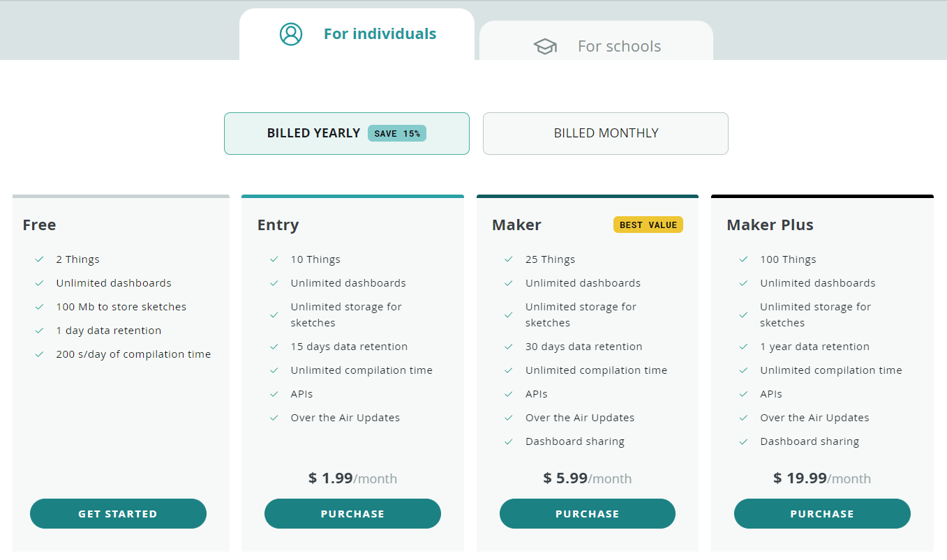Image resolution: width=947 pixels, height=560 pixels.
Task: Click the Save 15% badge
Action: click(397, 133)
